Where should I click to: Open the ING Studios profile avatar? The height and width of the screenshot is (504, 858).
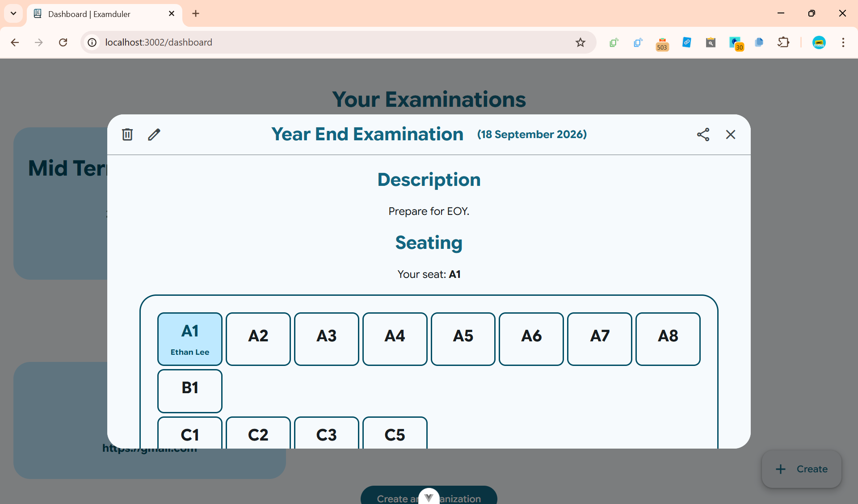[x=820, y=42]
